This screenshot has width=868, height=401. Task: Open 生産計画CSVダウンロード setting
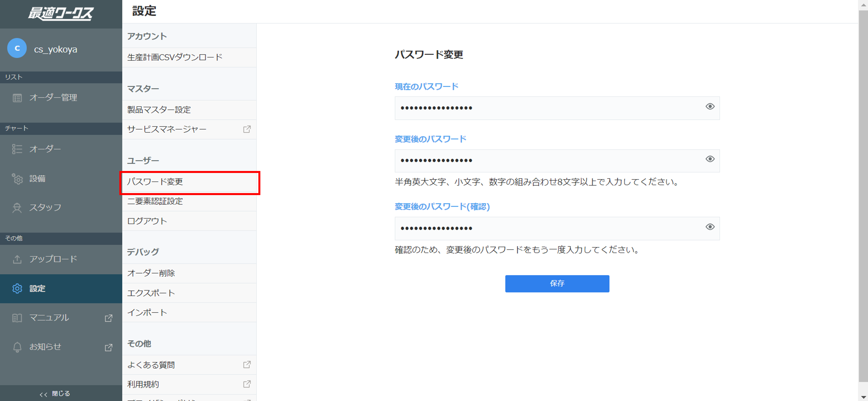(189, 58)
